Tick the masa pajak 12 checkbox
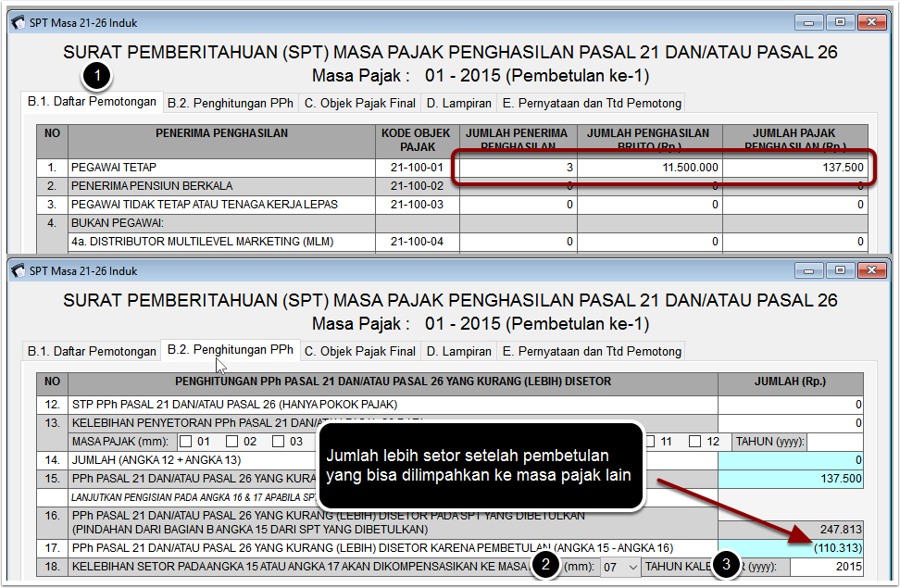This screenshot has width=900, height=588. pyautogui.click(x=695, y=442)
